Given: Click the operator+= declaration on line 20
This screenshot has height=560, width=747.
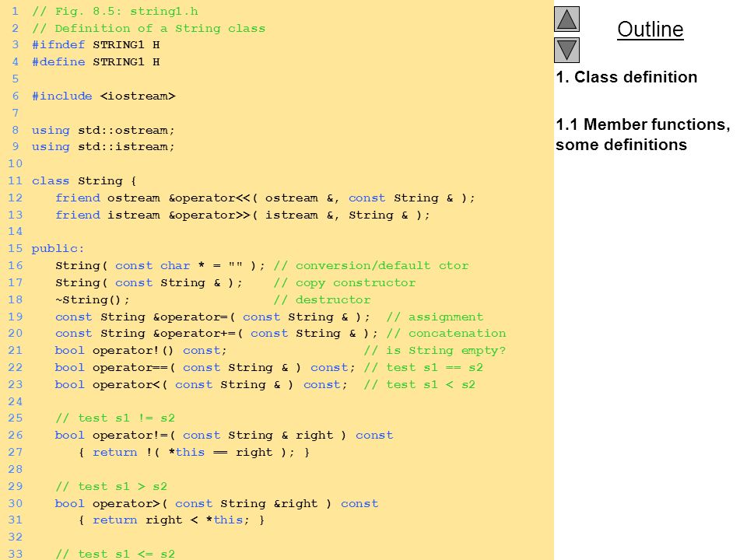Looking at the screenshot, I should pos(216,334).
